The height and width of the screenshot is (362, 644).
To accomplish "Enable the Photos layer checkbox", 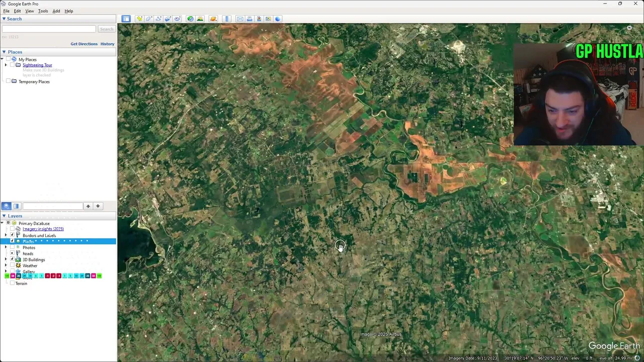I will pyautogui.click(x=12, y=247).
